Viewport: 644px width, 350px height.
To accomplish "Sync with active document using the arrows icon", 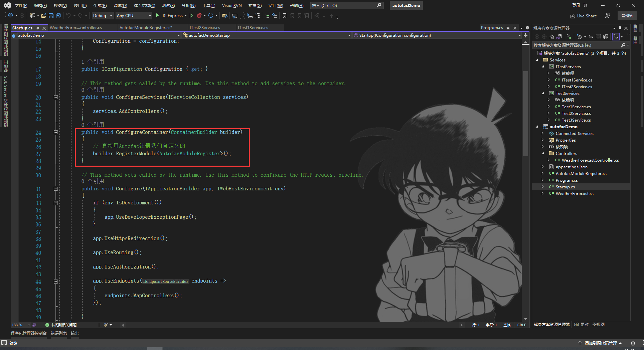I will (x=591, y=37).
